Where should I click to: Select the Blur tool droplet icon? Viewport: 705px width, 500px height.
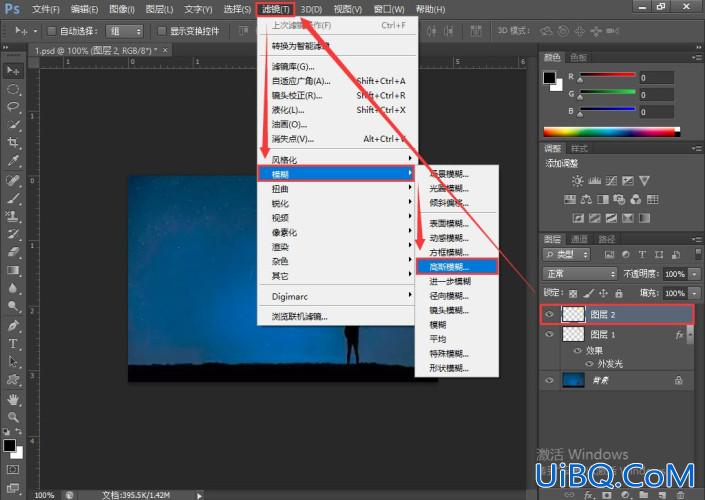click(x=13, y=288)
